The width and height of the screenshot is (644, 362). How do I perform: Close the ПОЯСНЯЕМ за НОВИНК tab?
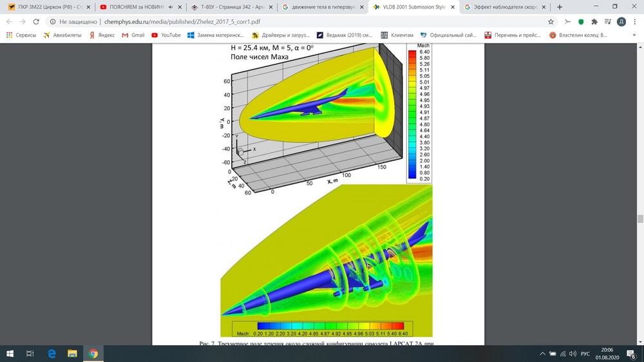[180, 7]
